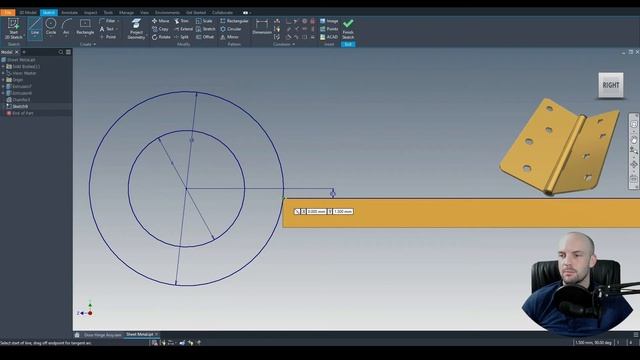
Task: Select the Scale tool
Action: (x=204, y=21)
